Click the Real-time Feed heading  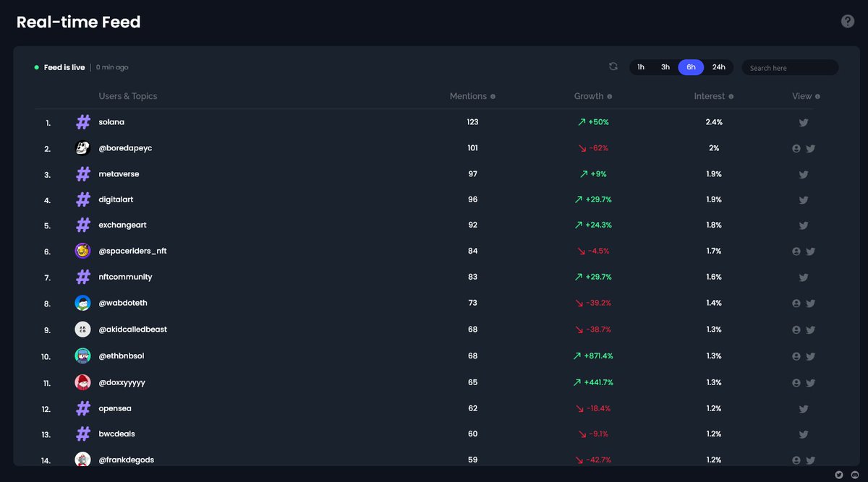tap(78, 22)
